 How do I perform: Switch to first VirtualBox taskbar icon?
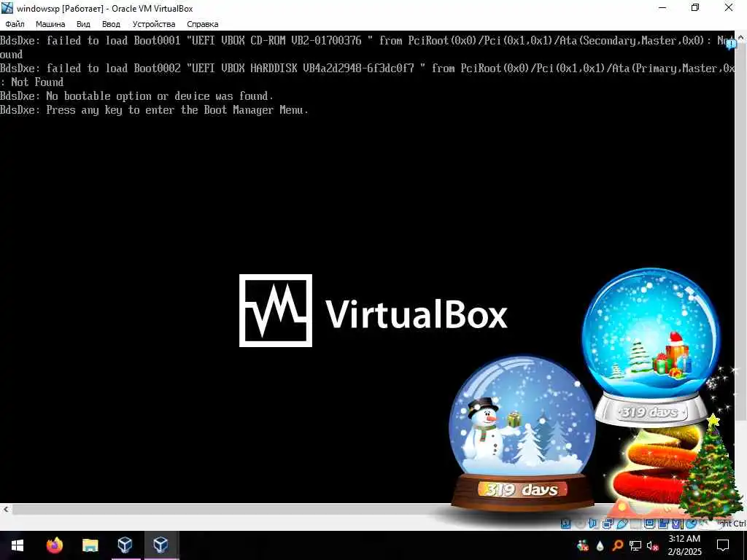click(x=125, y=545)
